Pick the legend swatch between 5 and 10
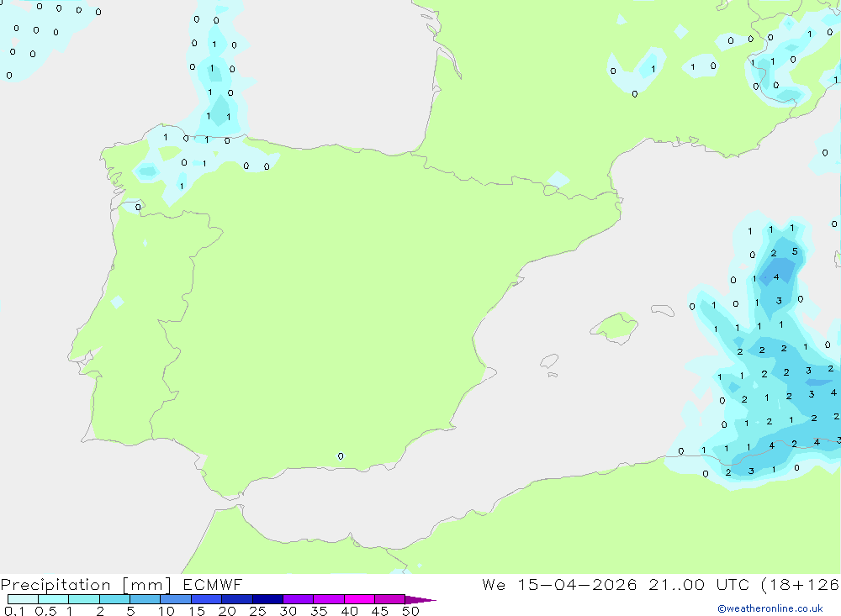Image resolution: width=841 pixels, height=616 pixels. click(x=145, y=599)
